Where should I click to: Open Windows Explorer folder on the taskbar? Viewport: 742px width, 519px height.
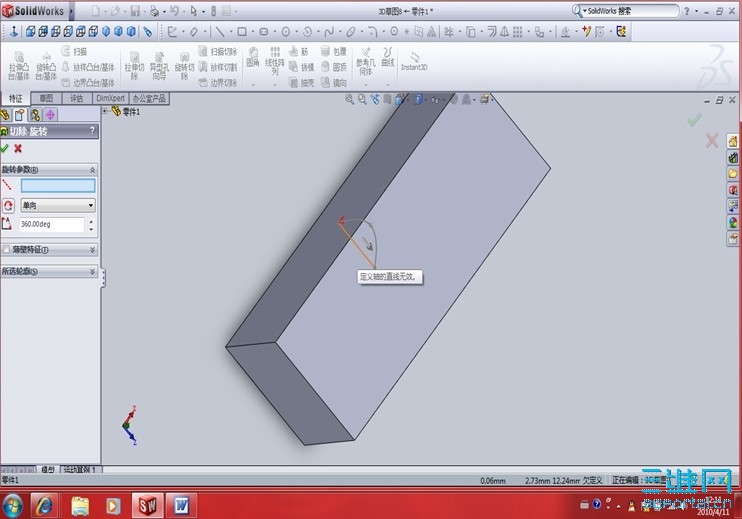80,506
